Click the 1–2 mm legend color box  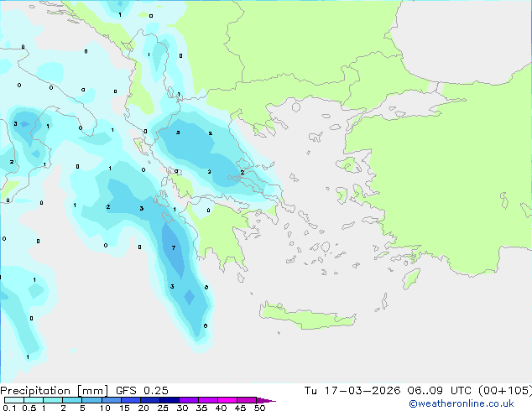tap(53, 400)
